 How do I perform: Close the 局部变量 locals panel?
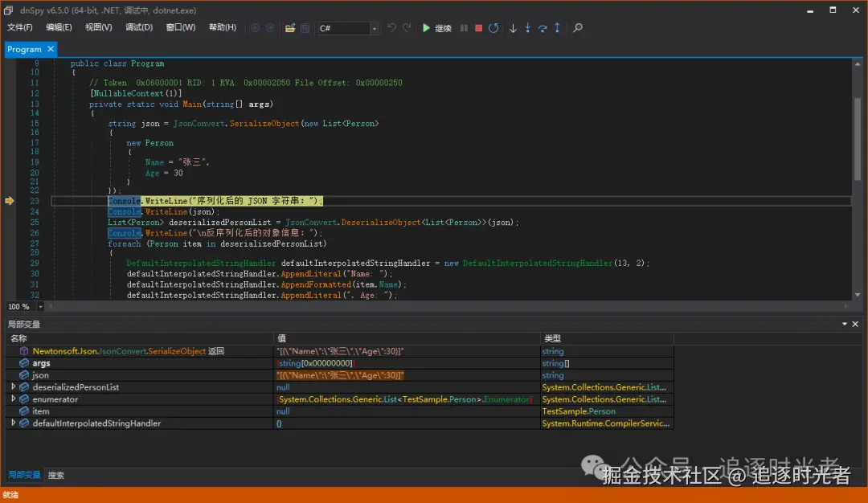856,324
